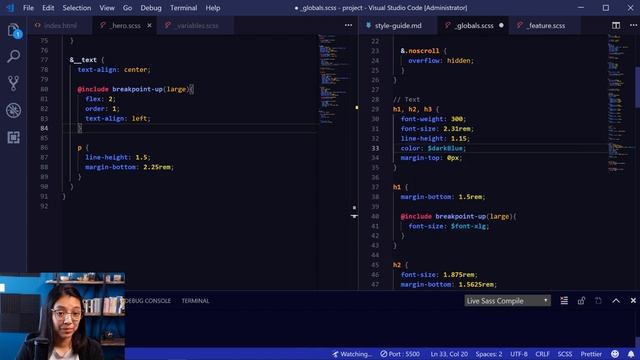This screenshot has height=360, width=640.
Task: Open more actions for right editor group
Action: pyautogui.click(x=633, y=25)
